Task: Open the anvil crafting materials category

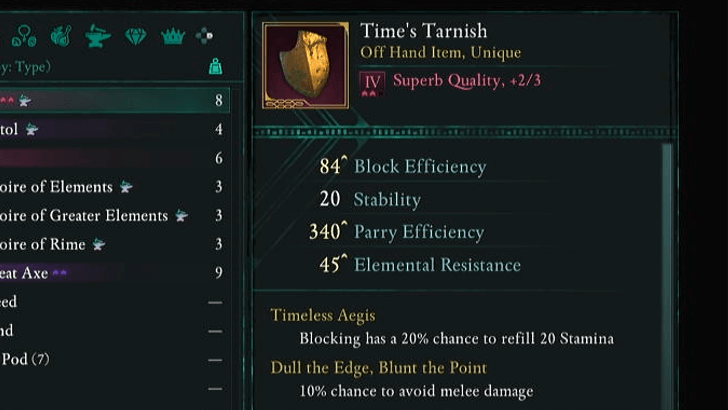Action: coord(97,37)
